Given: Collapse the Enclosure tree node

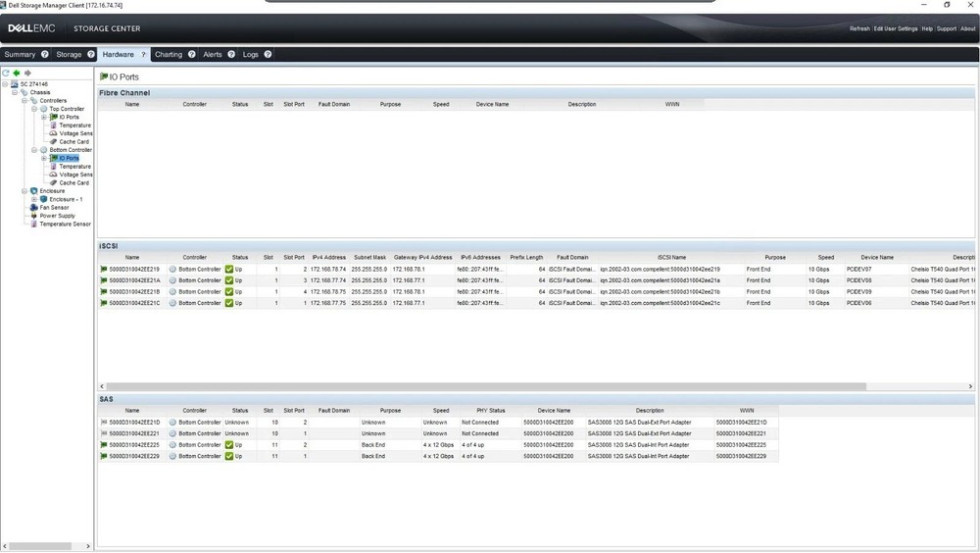Looking at the screenshot, I should (x=24, y=191).
